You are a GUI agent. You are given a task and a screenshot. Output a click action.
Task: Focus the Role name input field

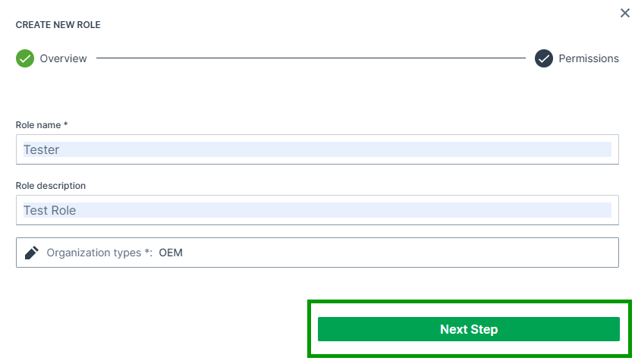(x=317, y=149)
